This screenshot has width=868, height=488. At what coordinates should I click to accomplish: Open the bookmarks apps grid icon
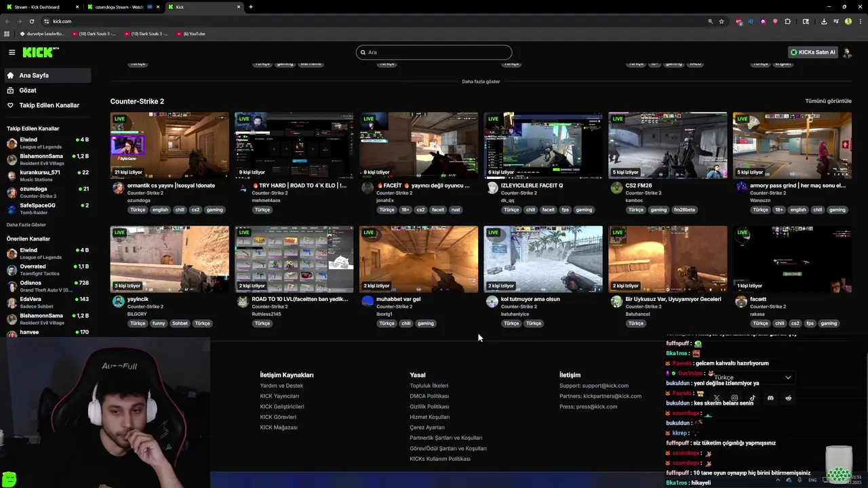click(7, 33)
